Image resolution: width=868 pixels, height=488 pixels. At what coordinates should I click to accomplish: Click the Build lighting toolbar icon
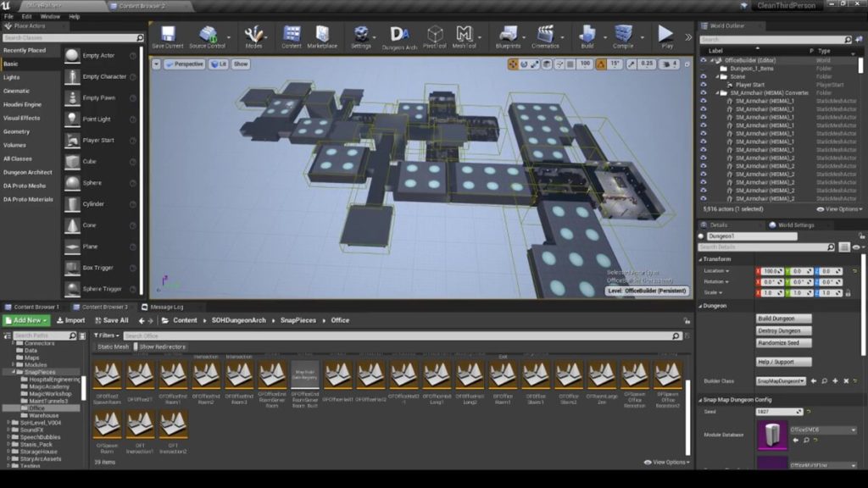coord(587,35)
